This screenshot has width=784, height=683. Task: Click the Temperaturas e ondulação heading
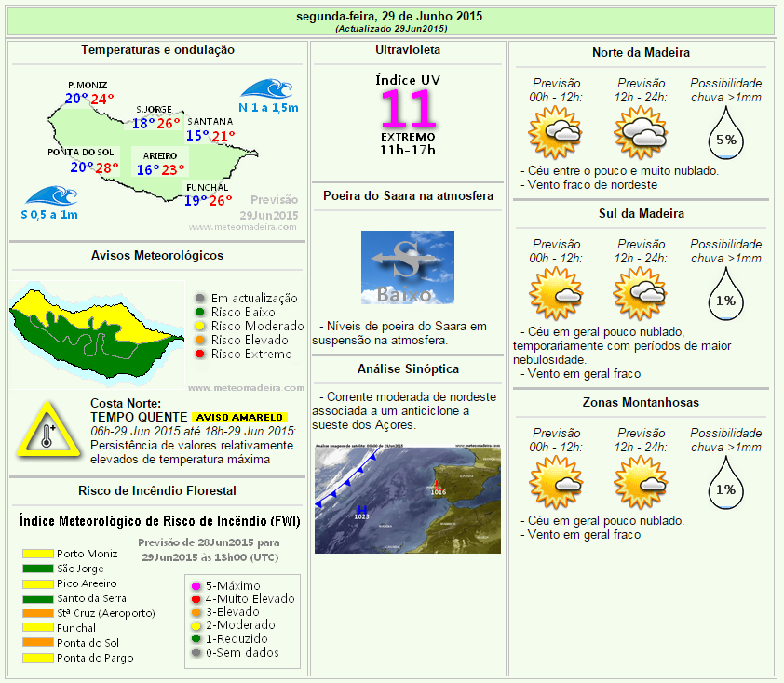[x=157, y=49]
